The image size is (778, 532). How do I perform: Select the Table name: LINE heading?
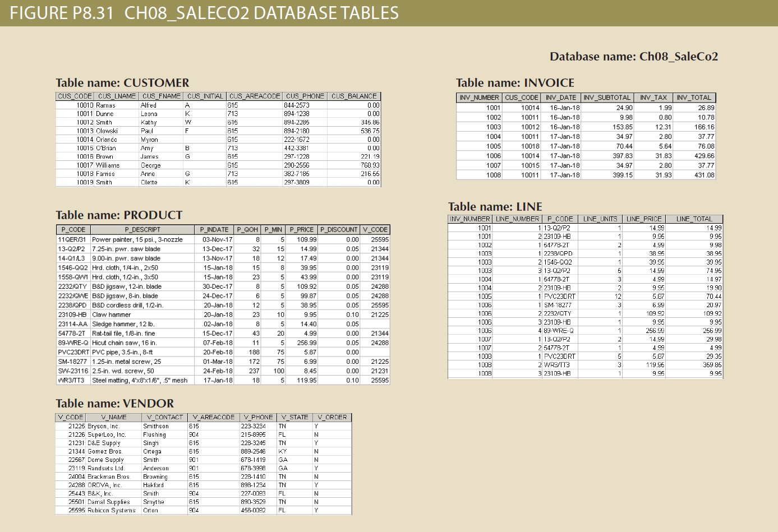[x=496, y=206]
